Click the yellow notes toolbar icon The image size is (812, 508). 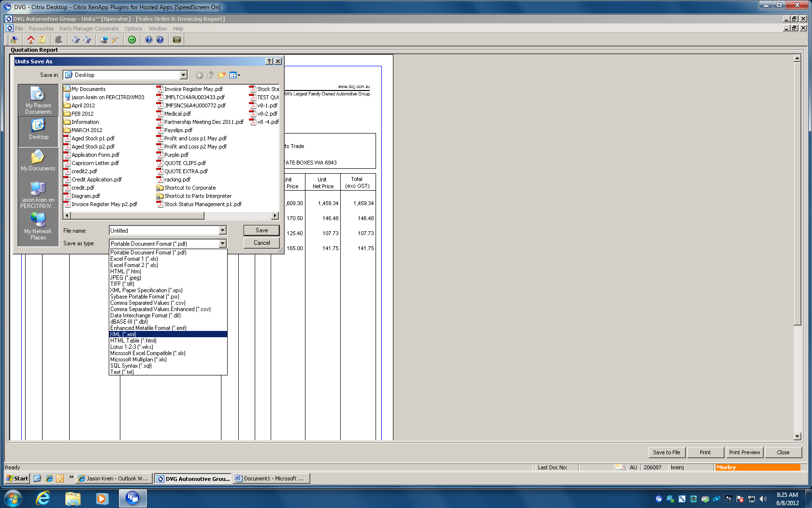coord(42,40)
